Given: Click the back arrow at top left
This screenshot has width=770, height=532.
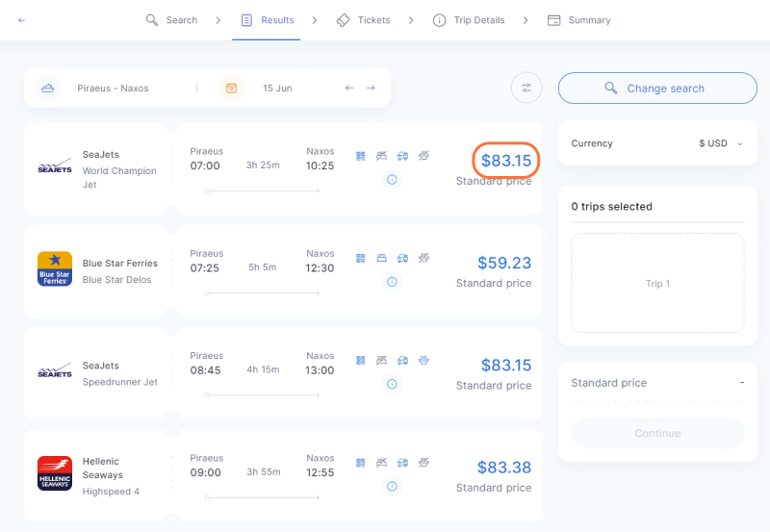Looking at the screenshot, I should point(21,20).
